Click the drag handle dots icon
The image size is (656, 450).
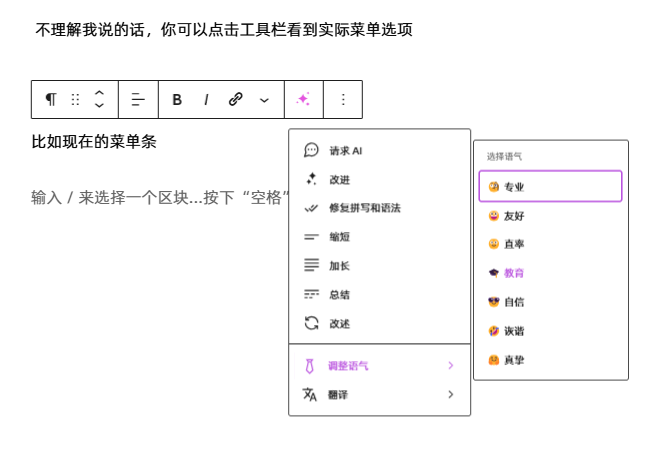(75, 100)
